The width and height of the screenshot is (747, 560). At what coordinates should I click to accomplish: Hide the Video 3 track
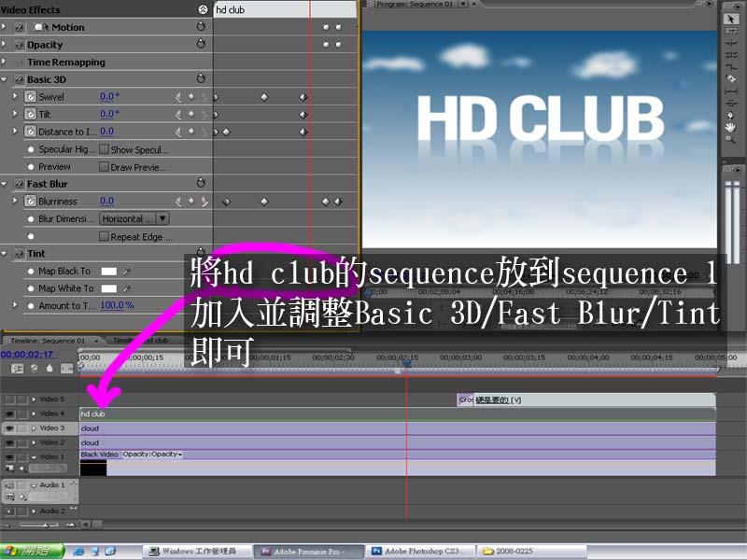coord(9,428)
